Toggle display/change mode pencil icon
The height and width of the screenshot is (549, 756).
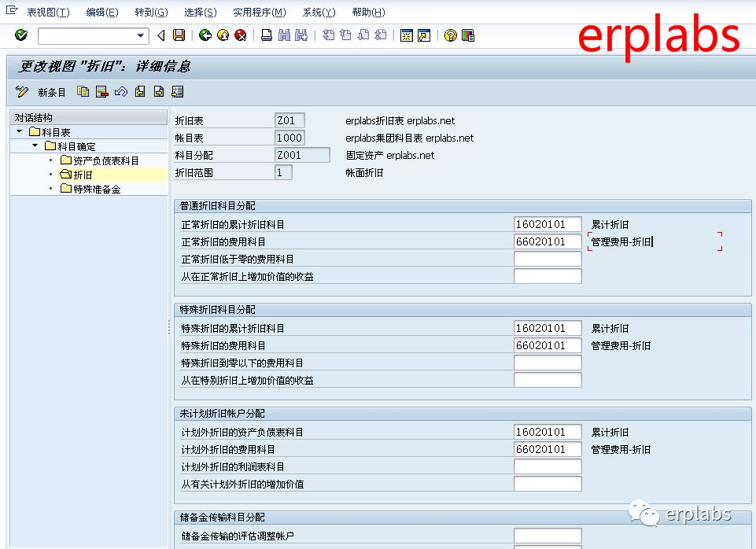pyautogui.click(x=22, y=91)
